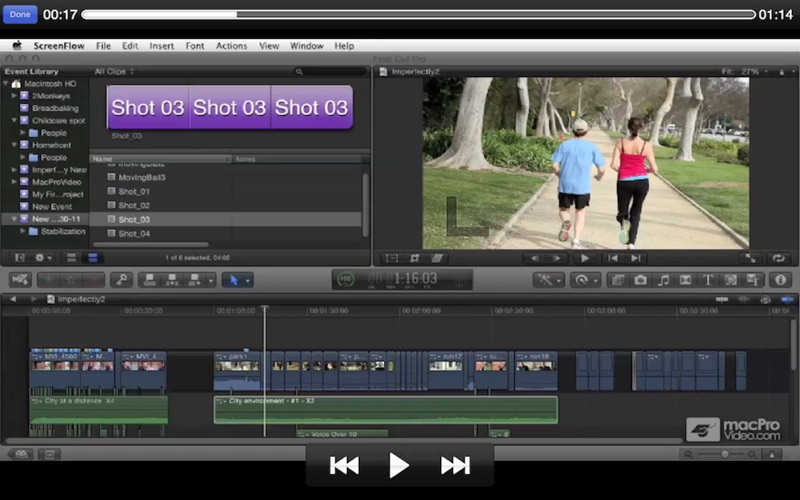Expand the Stabilization folder
This screenshot has height=500, width=800.
(x=23, y=231)
